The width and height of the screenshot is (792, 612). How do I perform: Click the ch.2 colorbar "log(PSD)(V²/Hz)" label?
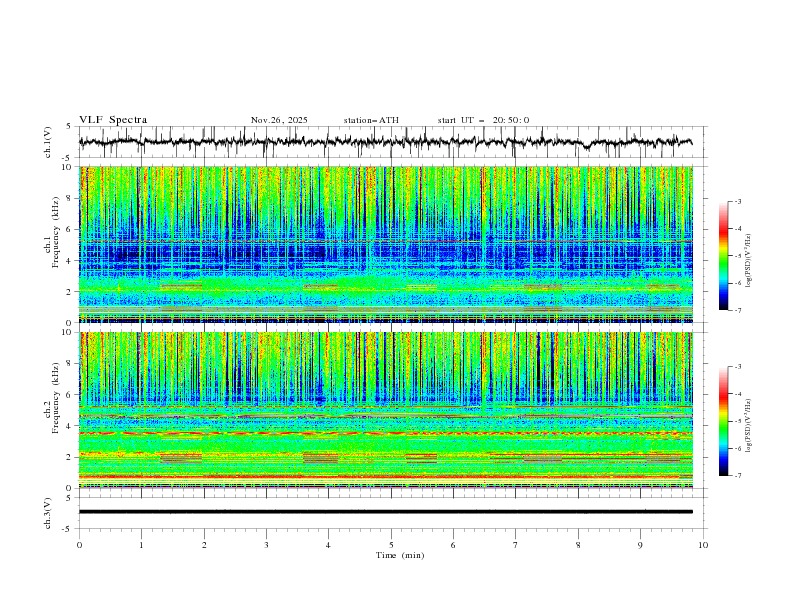(x=748, y=426)
